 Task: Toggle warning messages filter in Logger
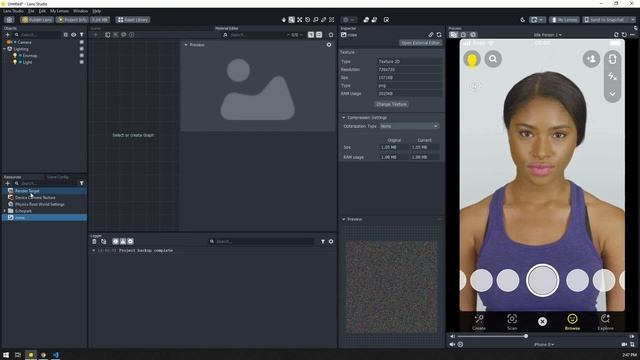123,242
